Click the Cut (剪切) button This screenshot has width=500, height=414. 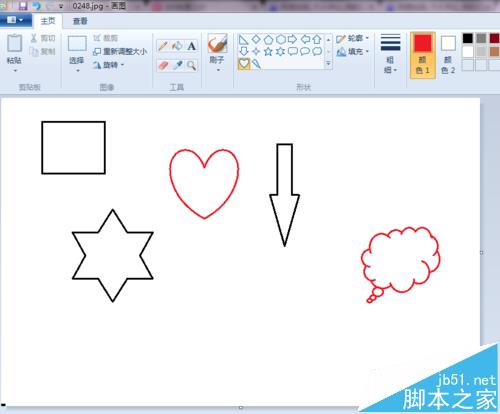(43, 38)
